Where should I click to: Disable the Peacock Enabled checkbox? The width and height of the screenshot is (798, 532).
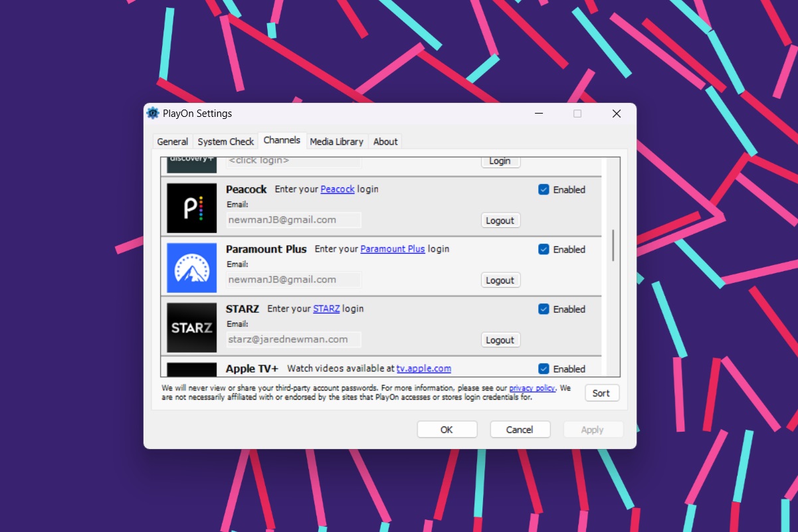[x=544, y=189]
